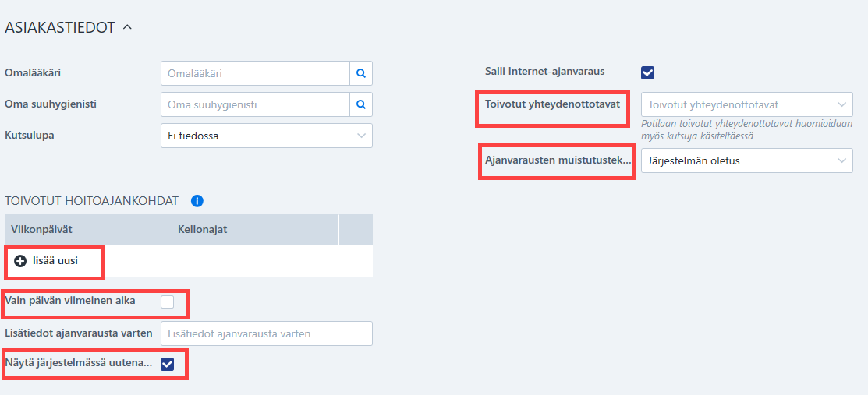The width and height of the screenshot is (868, 395).
Task: Click the Lisätiedot ajanvarausta varten text field
Action: [267, 333]
